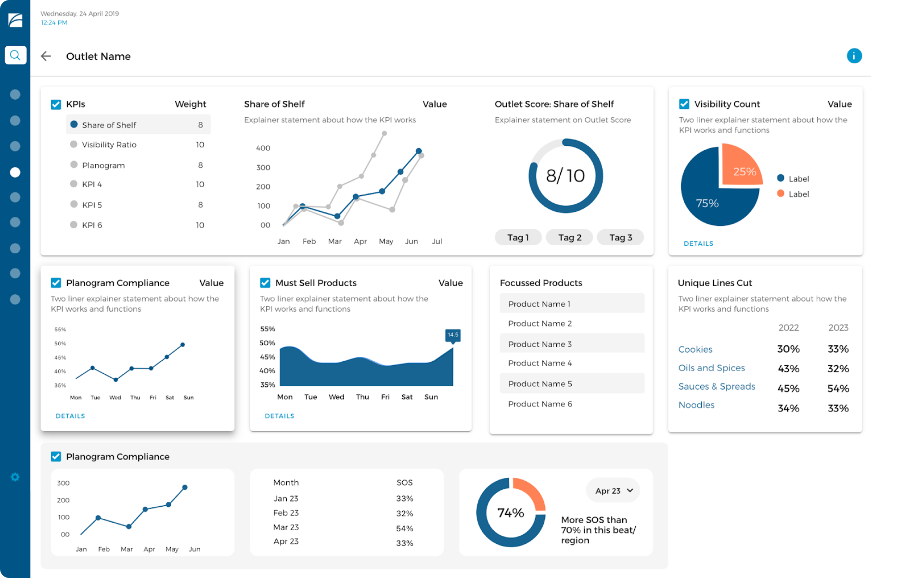924x578 pixels.
Task: Select the highlighted sidebar navigation dot
Action: click(x=15, y=172)
